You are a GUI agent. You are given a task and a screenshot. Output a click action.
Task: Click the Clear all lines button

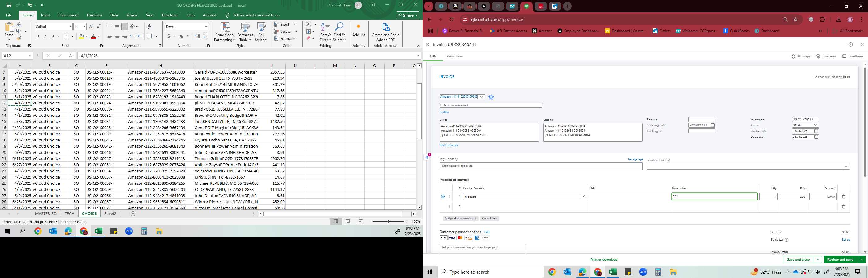point(489,218)
